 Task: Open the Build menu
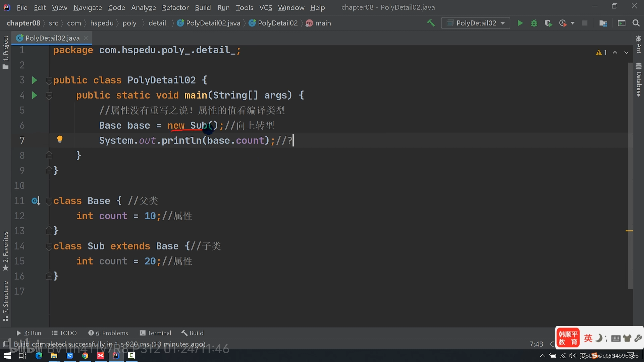[x=203, y=7]
